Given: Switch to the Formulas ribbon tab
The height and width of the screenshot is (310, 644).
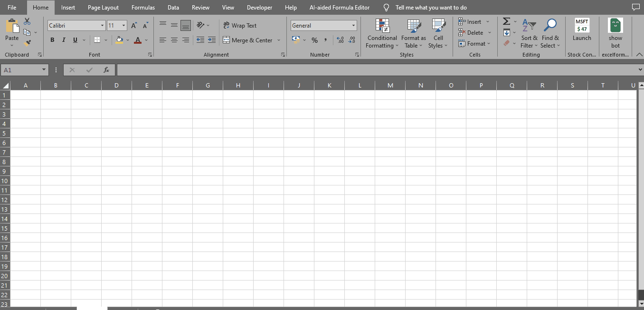Looking at the screenshot, I should point(143,7).
